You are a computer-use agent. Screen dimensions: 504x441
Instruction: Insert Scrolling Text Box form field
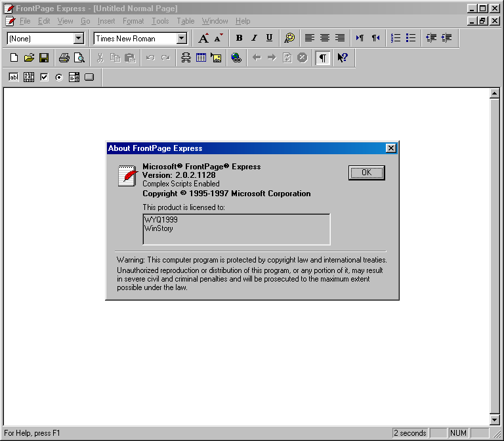point(29,77)
